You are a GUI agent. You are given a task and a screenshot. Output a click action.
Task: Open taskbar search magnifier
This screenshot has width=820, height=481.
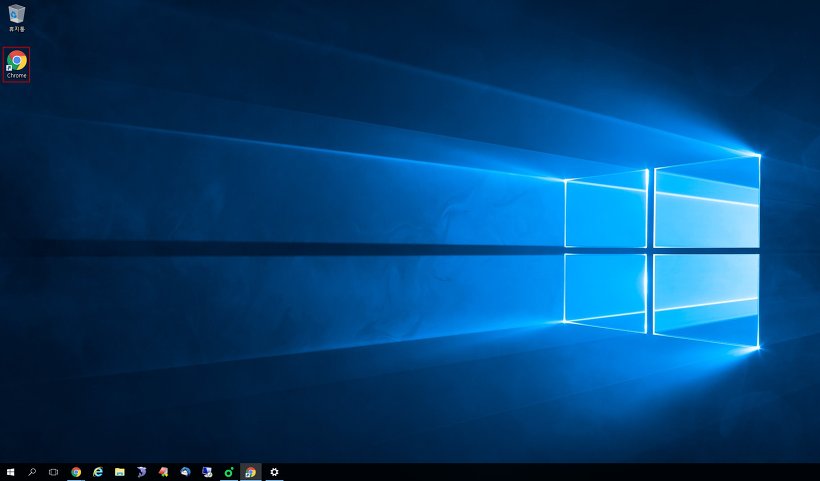click(x=32, y=472)
